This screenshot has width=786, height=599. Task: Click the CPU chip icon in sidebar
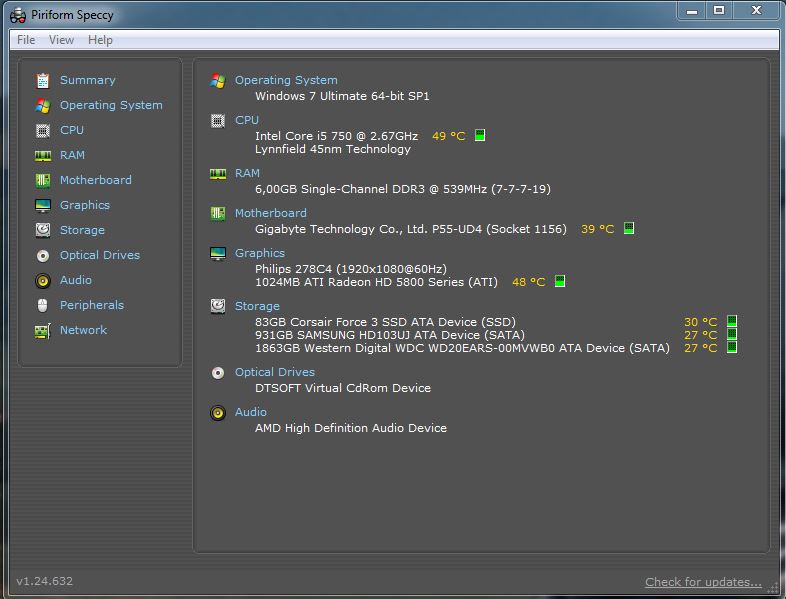point(43,130)
